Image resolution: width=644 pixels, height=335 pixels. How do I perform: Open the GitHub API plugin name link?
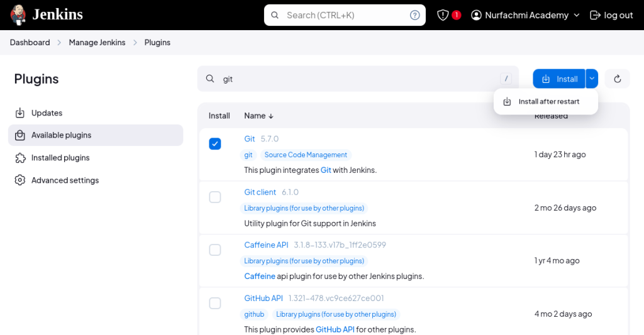tap(264, 299)
